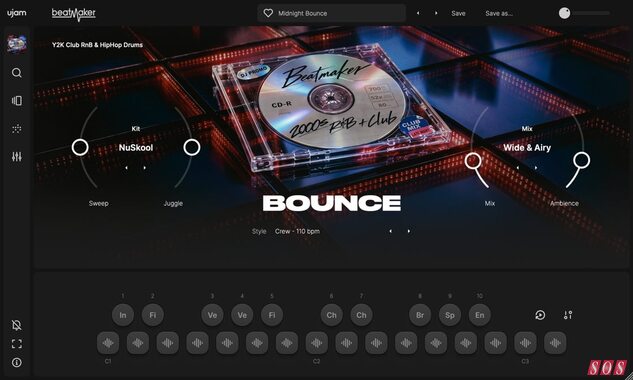Open the info icon in sidebar

(17, 363)
